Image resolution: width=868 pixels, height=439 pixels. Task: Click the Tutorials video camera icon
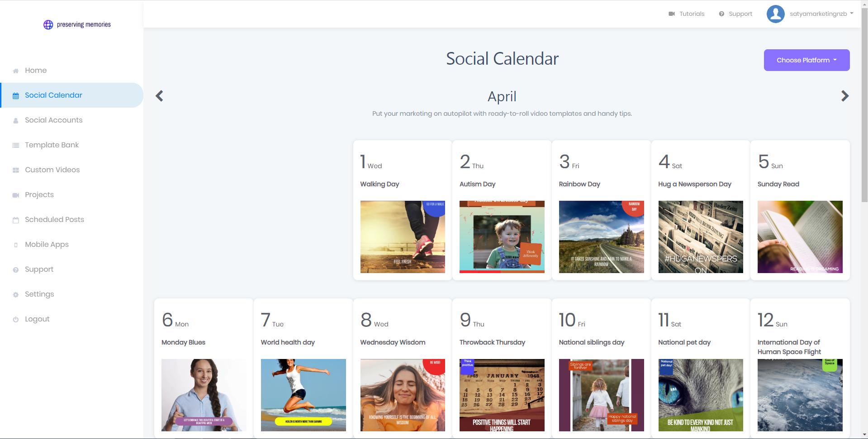pos(672,14)
